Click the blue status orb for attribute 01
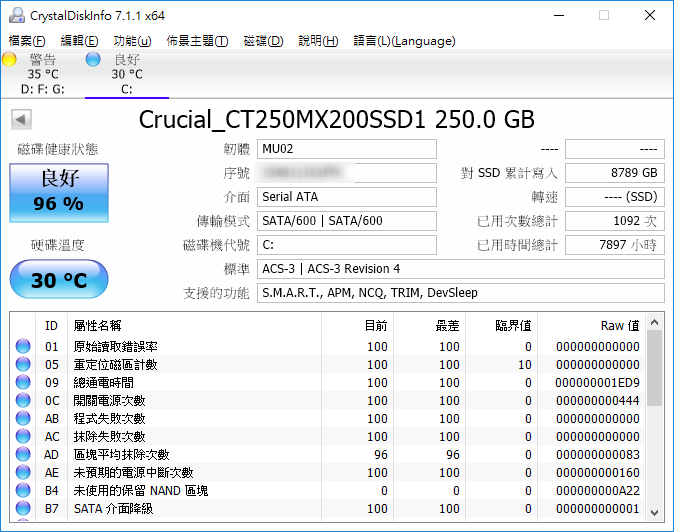674x532 pixels. click(x=23, y=346)
